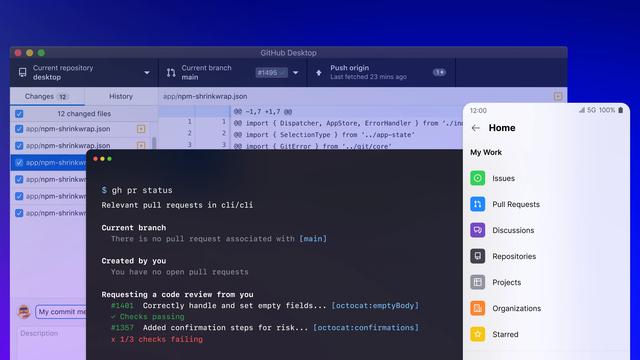
Task: Open Repositories in My Work list
Action: click(514, 256)
